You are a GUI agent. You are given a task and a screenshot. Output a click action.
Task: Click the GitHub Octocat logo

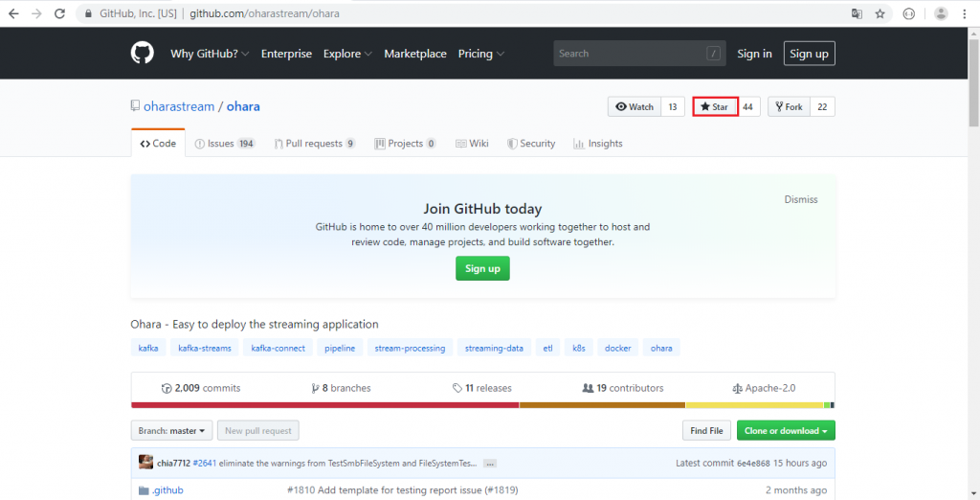tap(143, 54)
